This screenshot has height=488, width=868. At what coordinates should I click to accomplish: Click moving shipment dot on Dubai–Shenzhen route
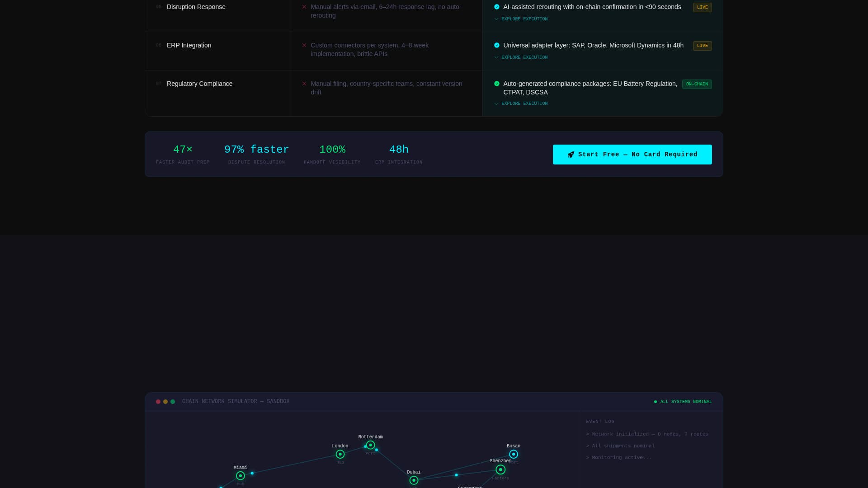click(457, 475)
